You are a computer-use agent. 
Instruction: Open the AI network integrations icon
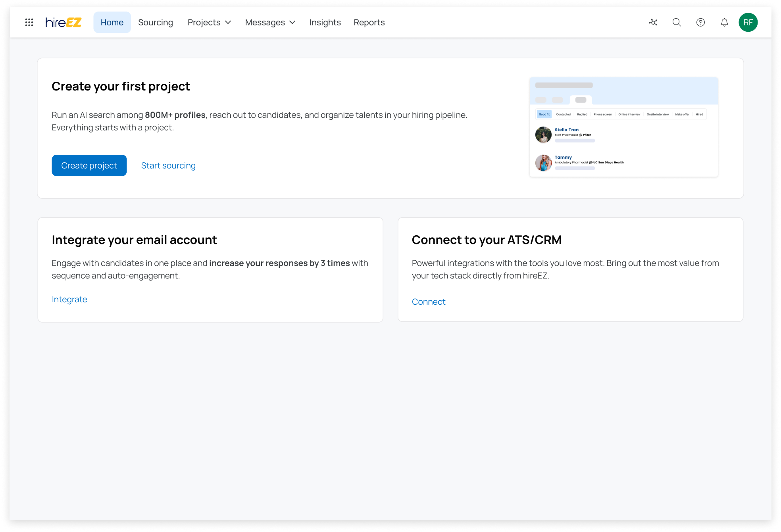point(653,22)
